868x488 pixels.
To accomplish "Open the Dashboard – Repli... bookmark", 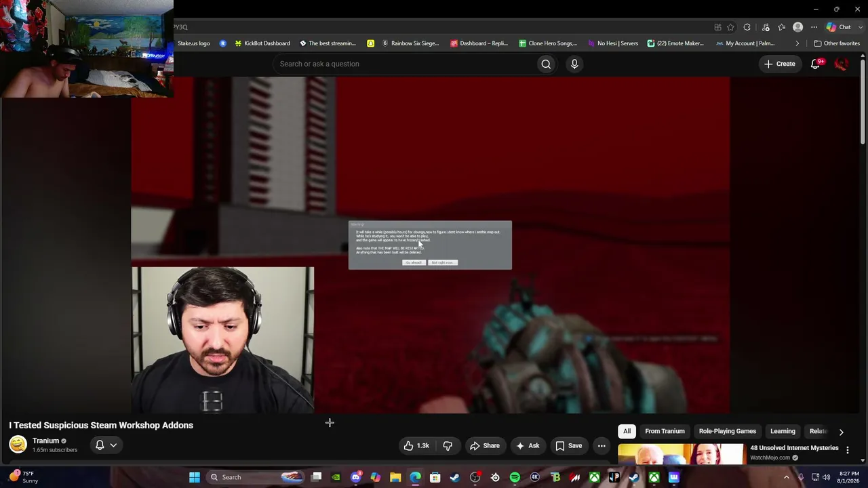I will [x=479, y=43].
